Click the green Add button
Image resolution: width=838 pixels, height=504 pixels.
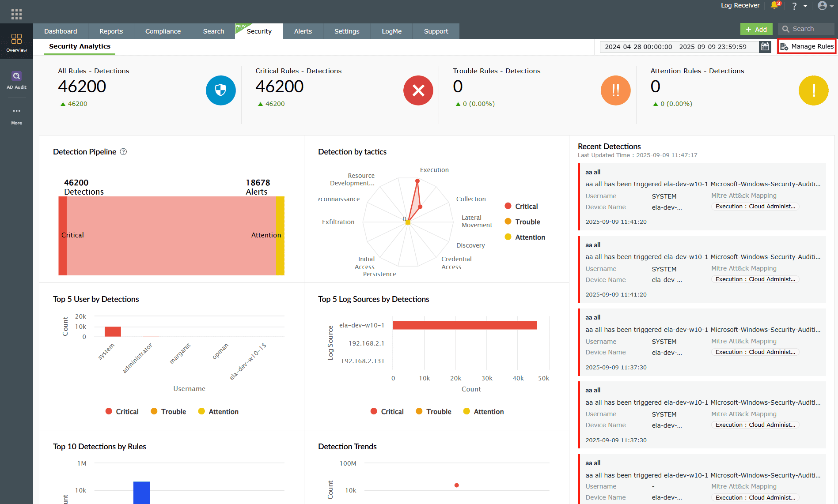[x=756, y=29]
